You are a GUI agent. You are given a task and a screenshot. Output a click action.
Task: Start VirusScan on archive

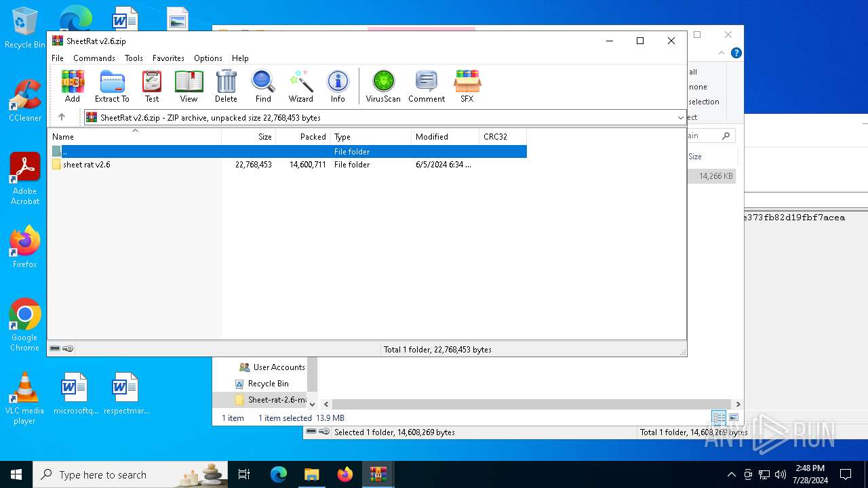pos(383,86)
